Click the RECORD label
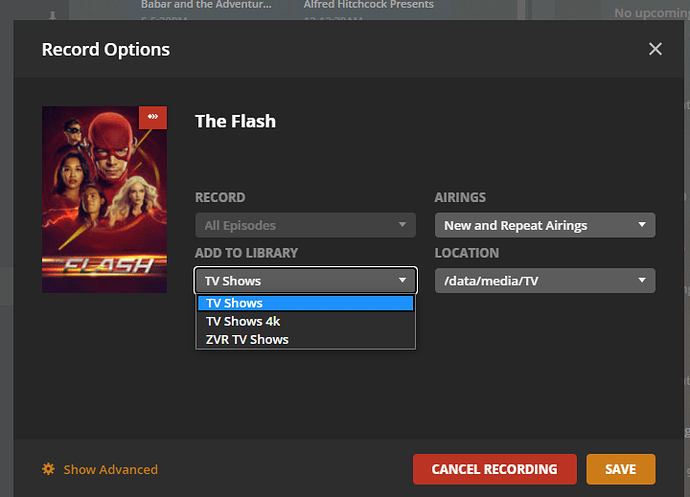690x497 pixels. point(220,197)
